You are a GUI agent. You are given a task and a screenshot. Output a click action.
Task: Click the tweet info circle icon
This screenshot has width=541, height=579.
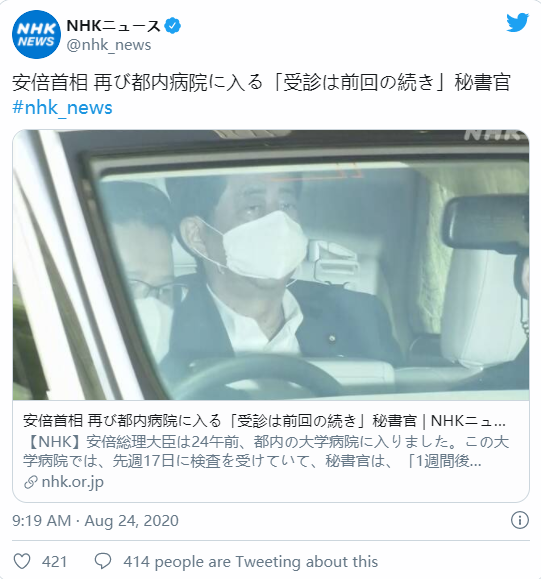pyautogui.click(x=520, y=520)
